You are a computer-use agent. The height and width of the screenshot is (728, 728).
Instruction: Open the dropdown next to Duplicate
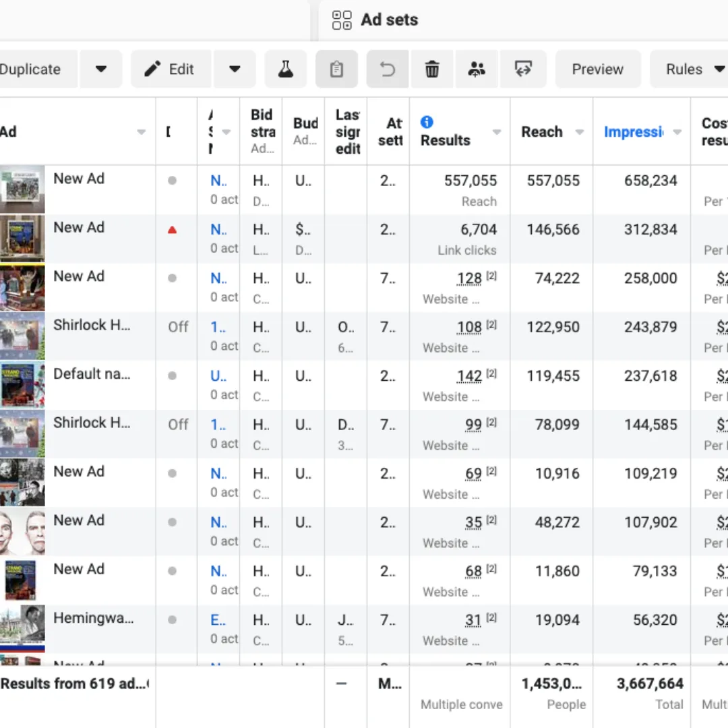[101, 69]
